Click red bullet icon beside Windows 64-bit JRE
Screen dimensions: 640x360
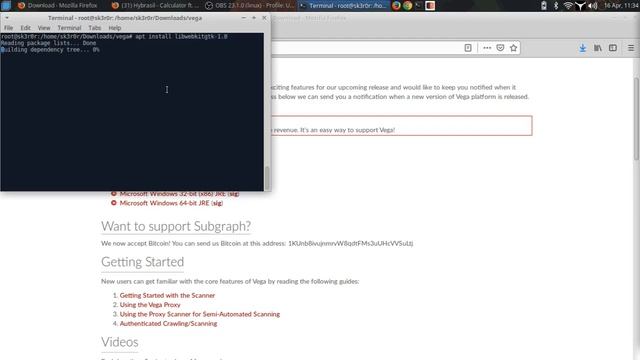coord(114,203)
